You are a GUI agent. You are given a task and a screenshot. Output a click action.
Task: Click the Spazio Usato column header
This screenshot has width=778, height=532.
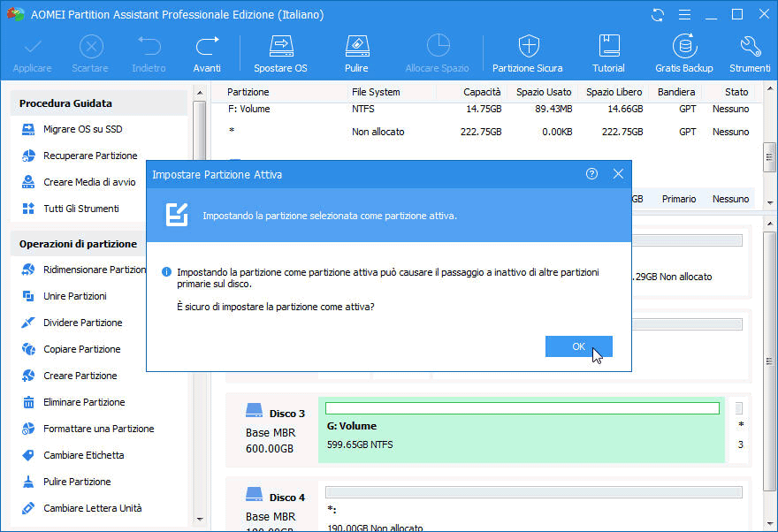point(544,92)
